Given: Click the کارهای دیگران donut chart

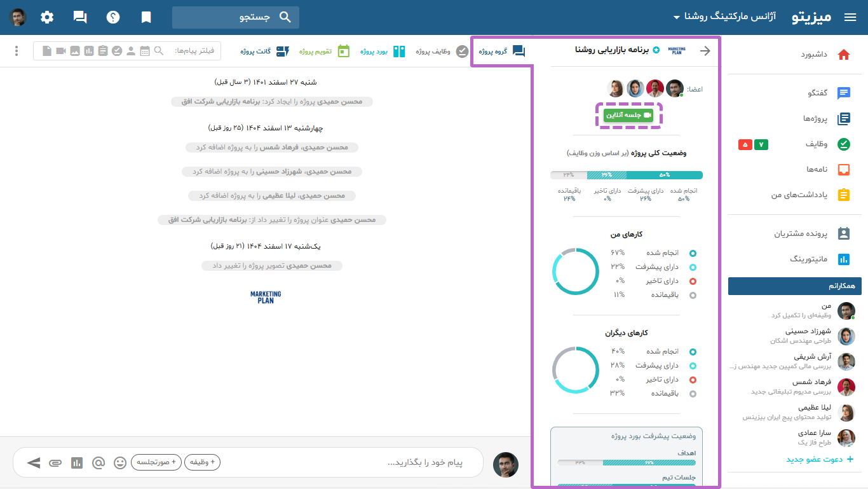Looking at the screenshot, I should (576, 370).
